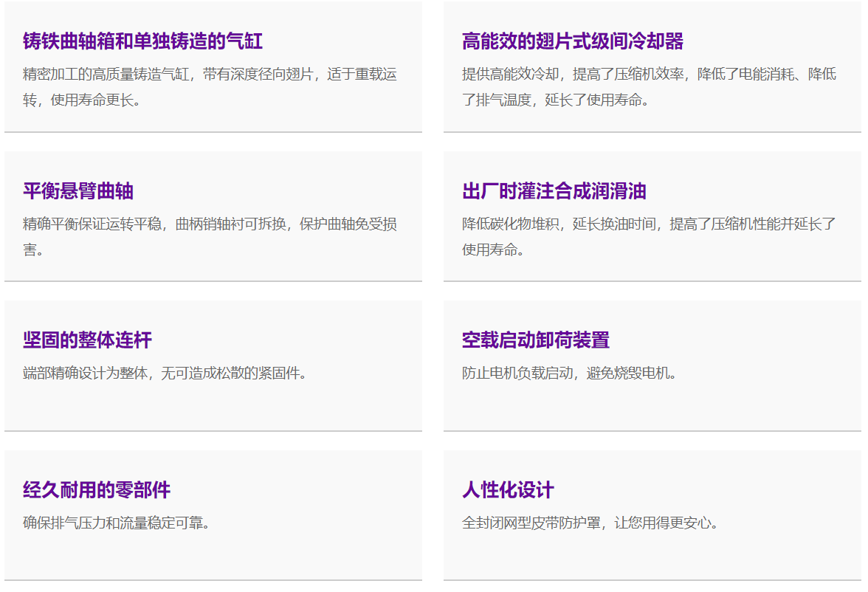868x592 pixels.
Task: Click the text about 提供高能效冷却
Action: (649, 87)
